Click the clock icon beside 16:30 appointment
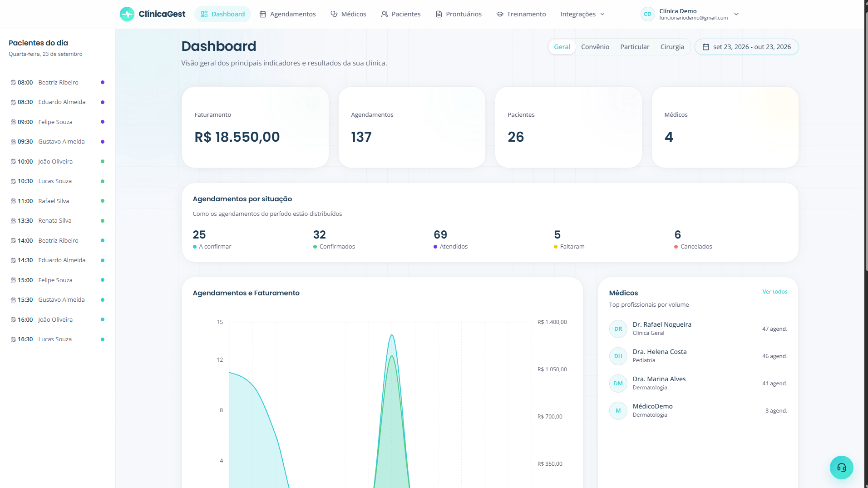Screen dimensions: 868x488 (x=13, y=339)
